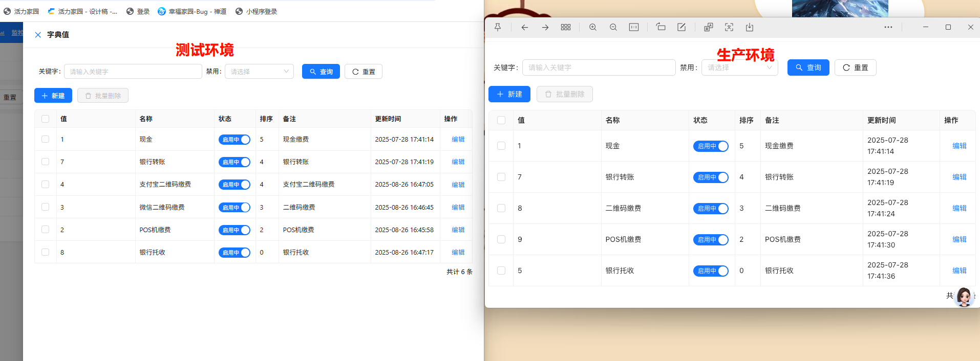Rotate the image in viewer
Image resolution: width=980 pixels, height=361 pixels.
(661, 27)
